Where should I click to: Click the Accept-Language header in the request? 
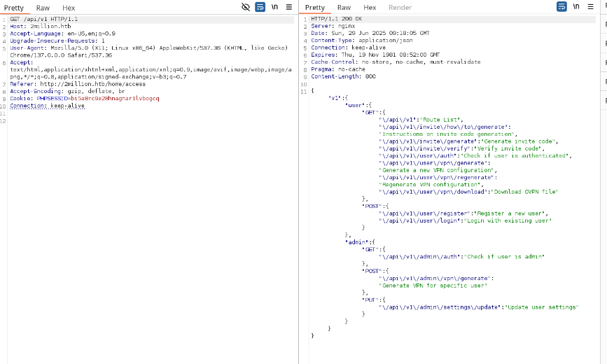tap(63, 34)
